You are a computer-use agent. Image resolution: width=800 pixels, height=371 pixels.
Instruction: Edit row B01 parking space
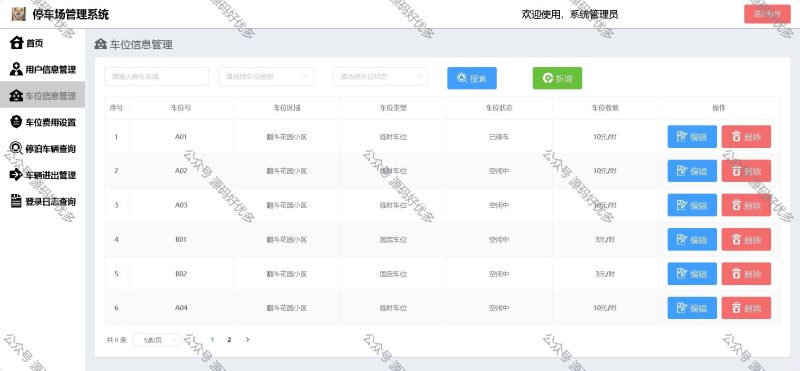click(692, 239)
